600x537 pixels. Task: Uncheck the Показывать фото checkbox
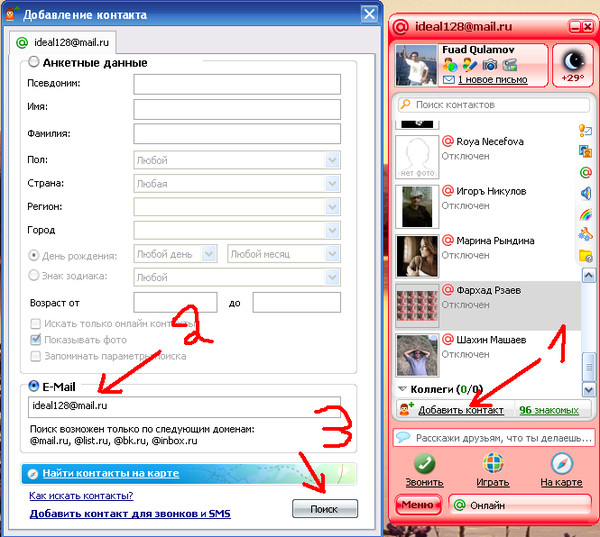[x=36, y=340]
